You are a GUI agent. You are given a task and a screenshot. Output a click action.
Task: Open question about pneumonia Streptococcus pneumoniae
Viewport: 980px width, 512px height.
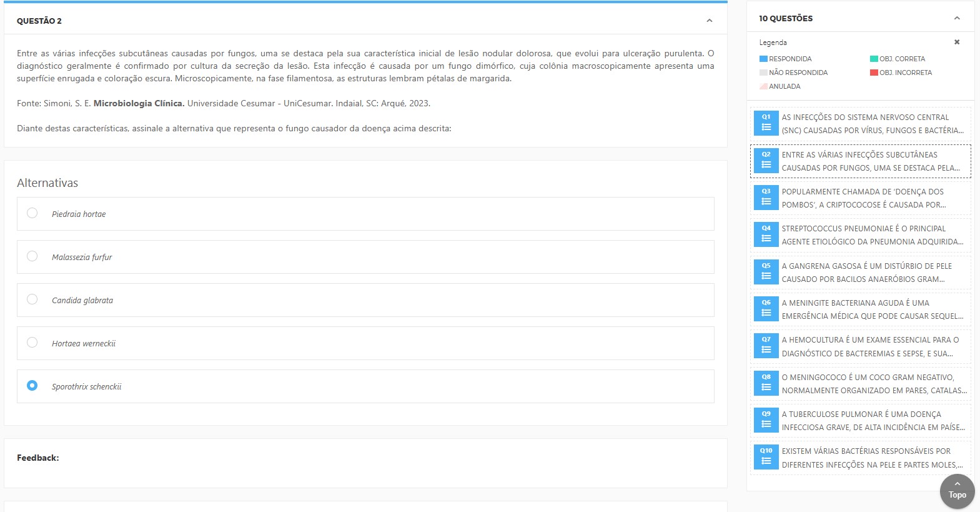coord(872,235)
